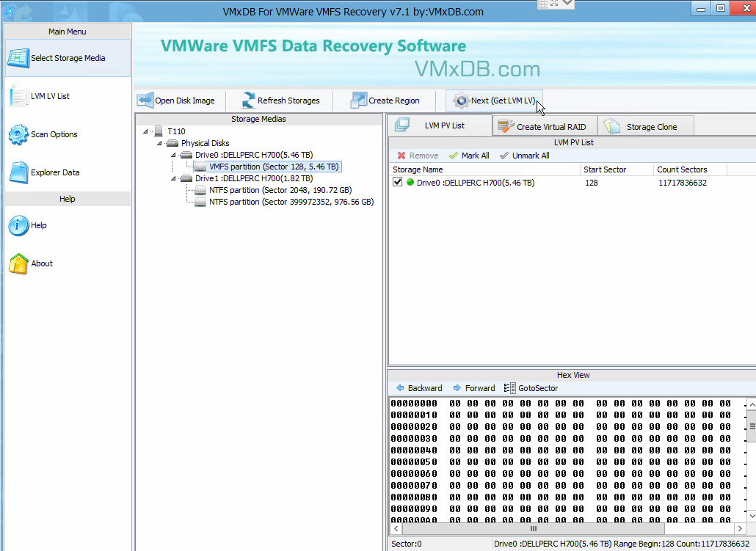The height and width of the screenshot is (551, 756).
Task: Click hex view scroll down arrow
Action: [x=752, y=517]
